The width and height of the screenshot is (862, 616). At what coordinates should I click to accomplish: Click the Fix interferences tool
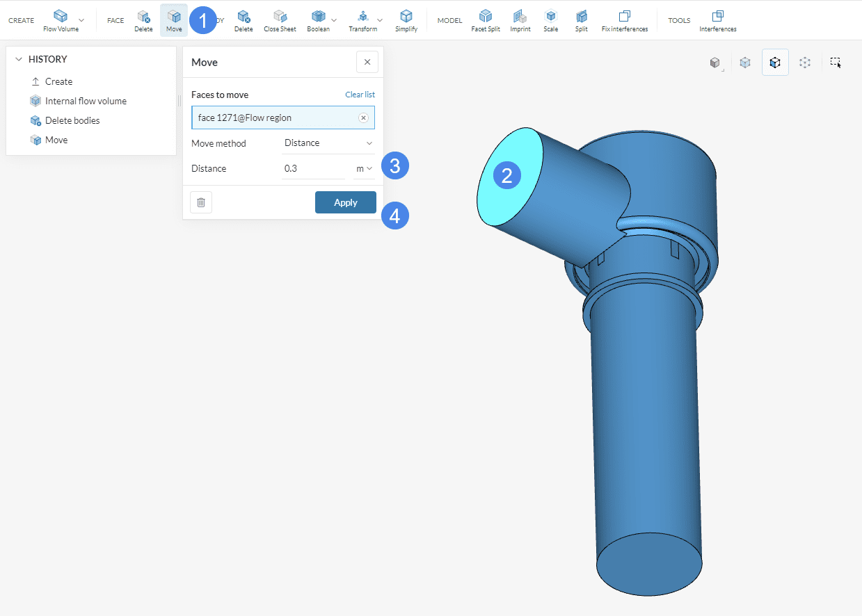624,20
